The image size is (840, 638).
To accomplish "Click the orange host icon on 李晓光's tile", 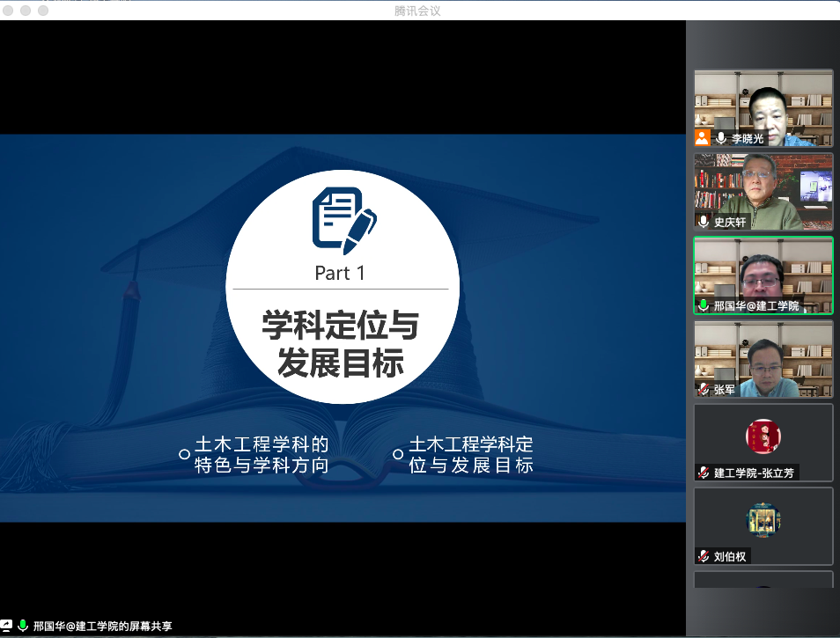I will pyautogui.click(x=702, y=137).
